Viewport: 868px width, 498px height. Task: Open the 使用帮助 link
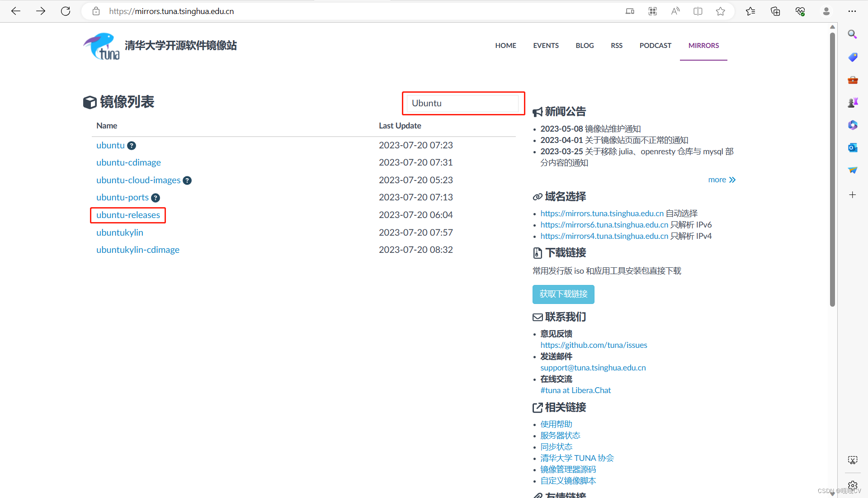(x=556, y=424)
